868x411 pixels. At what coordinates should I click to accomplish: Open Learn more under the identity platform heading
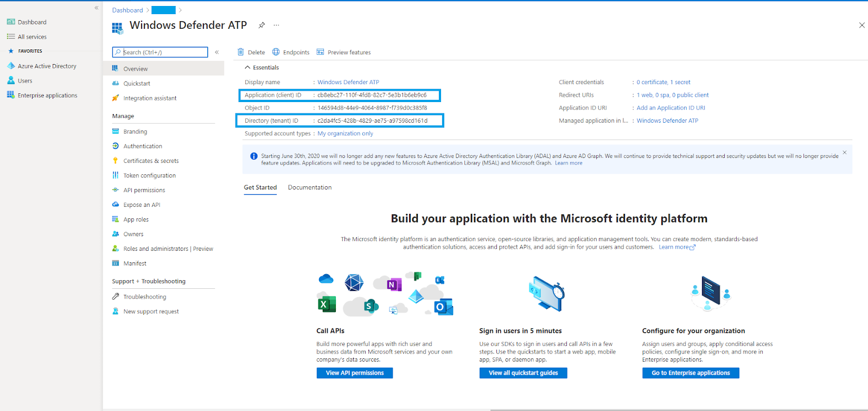676,247
